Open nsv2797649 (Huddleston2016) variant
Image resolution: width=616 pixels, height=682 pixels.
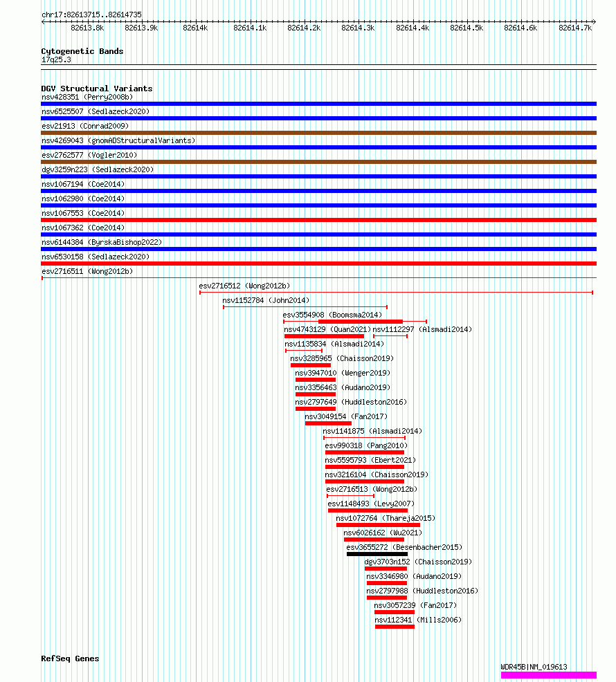[x=351, y=402]
